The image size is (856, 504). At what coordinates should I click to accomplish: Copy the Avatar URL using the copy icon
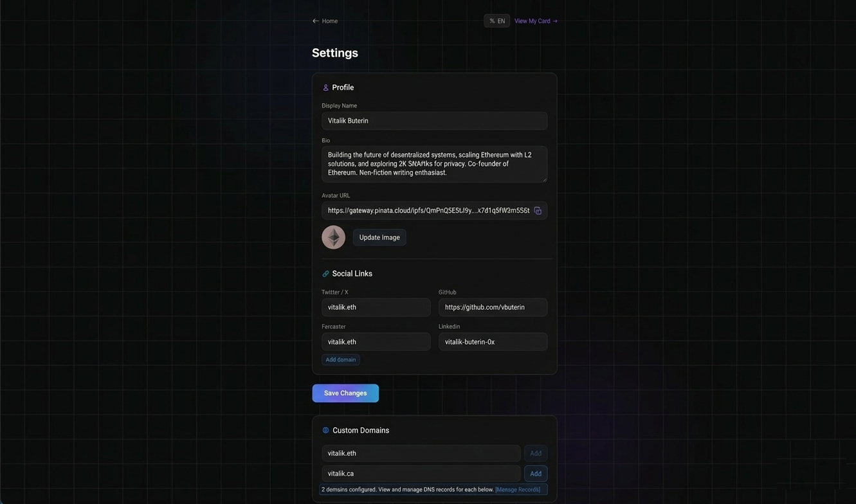tap(538, 210)
